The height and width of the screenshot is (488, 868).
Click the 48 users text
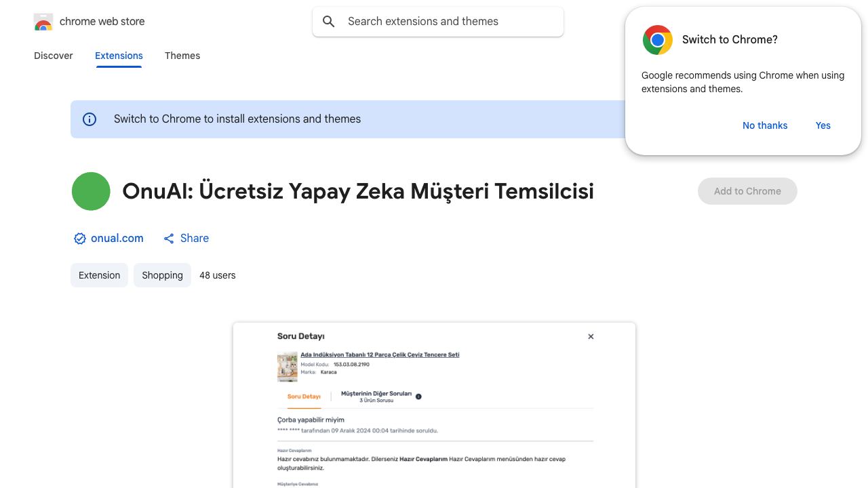pyautogui.click(x=218, y=275)
